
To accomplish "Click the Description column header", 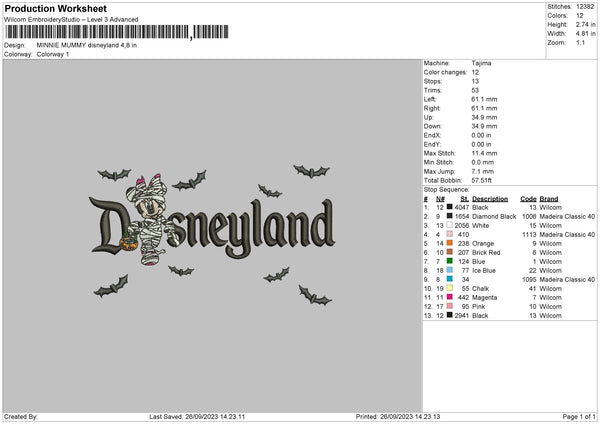I will [x=490, y=199].
